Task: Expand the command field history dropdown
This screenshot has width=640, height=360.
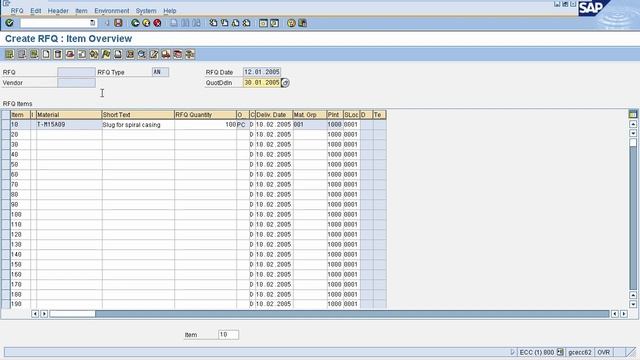Action: tap(93, 23)
